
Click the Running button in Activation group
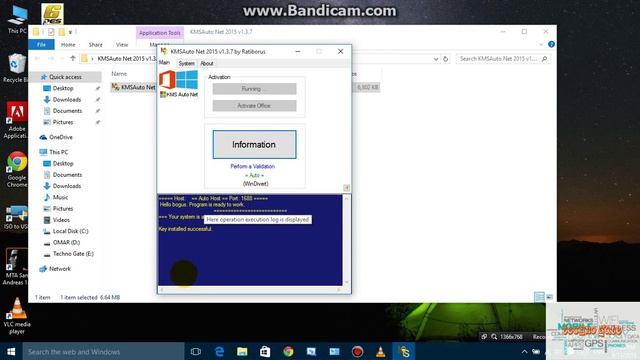[x=254, y=89]
